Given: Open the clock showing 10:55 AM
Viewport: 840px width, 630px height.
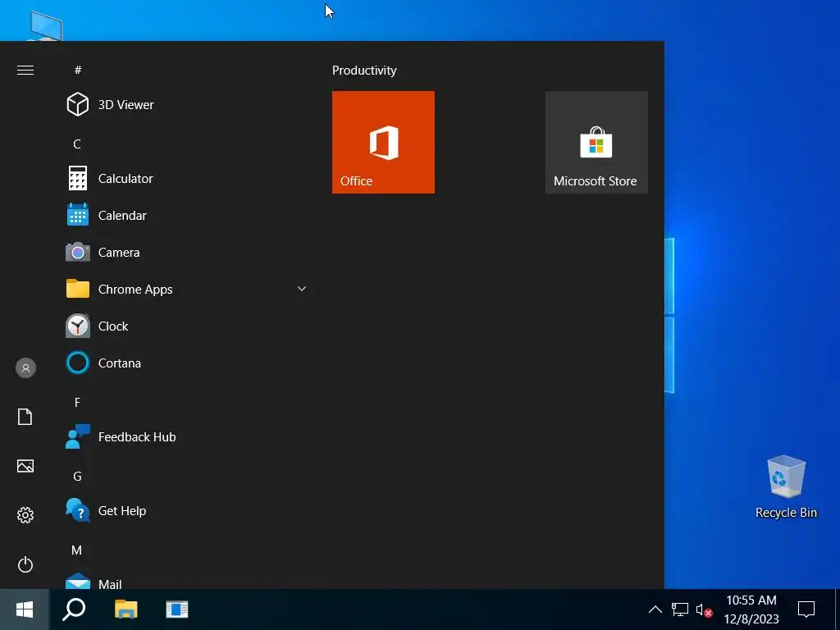Looking at the screenshot, I should click(x=751, y=609).
